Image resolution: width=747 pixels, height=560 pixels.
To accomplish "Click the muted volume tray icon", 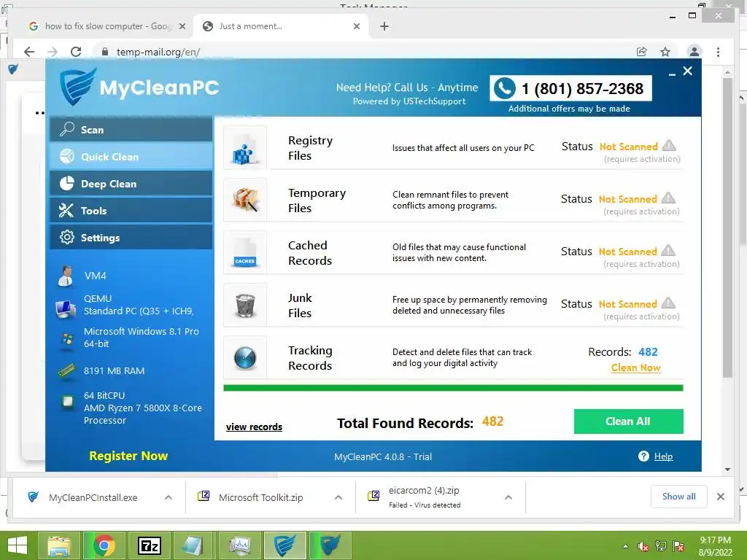I will [643, 546].
